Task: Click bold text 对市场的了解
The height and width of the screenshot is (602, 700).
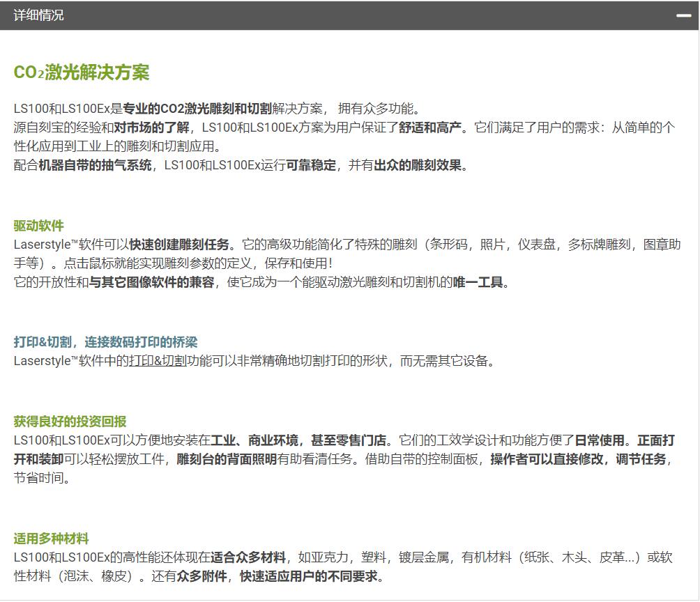Action: [x=151, y=128]
